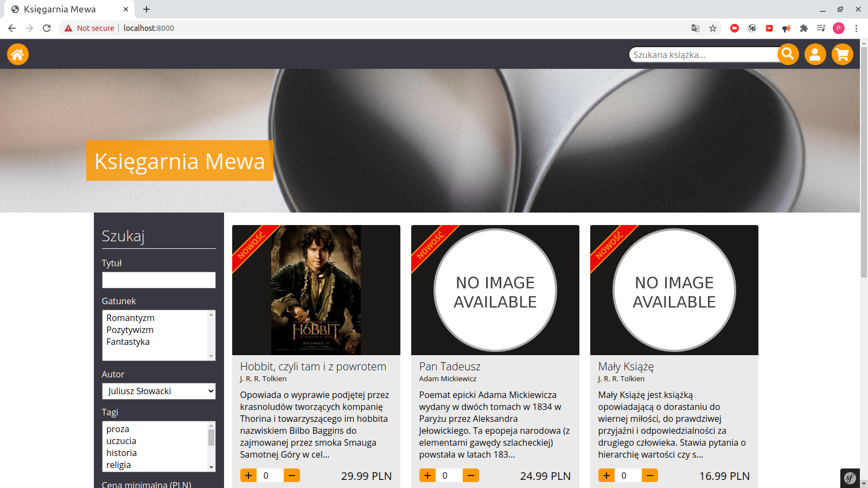Viewport: 868px width, 488px height.
Task: Select Fantastyka in the Gatunek list
Action: click(128, 342)
